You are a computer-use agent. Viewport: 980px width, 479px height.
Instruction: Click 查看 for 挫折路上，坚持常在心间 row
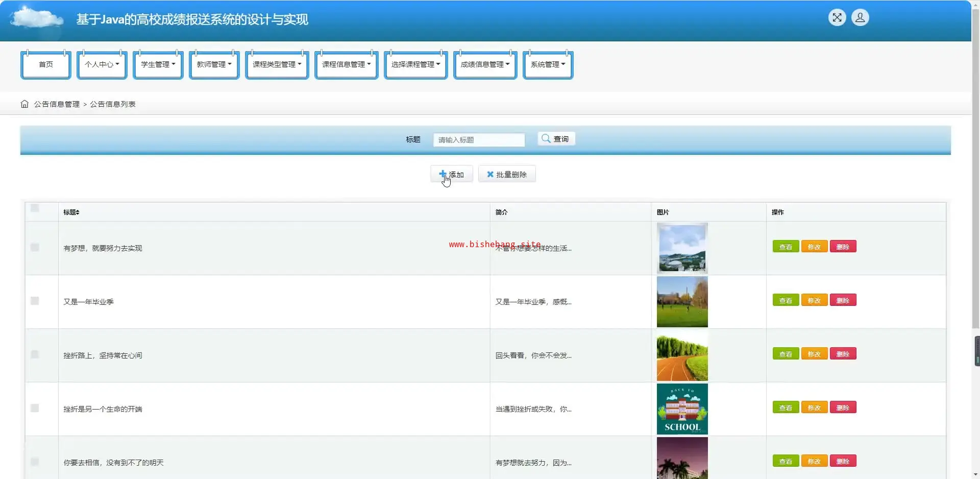pos(786,354)
